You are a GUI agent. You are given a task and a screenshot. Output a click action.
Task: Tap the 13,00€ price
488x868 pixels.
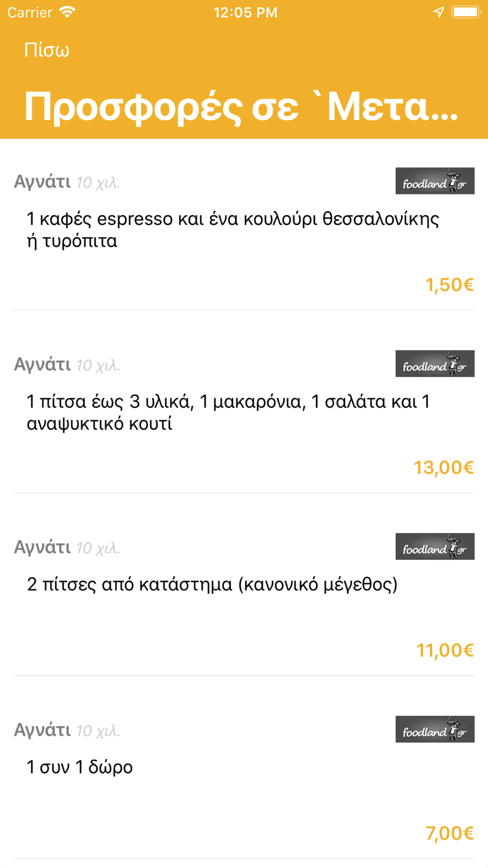click(444, 468)
